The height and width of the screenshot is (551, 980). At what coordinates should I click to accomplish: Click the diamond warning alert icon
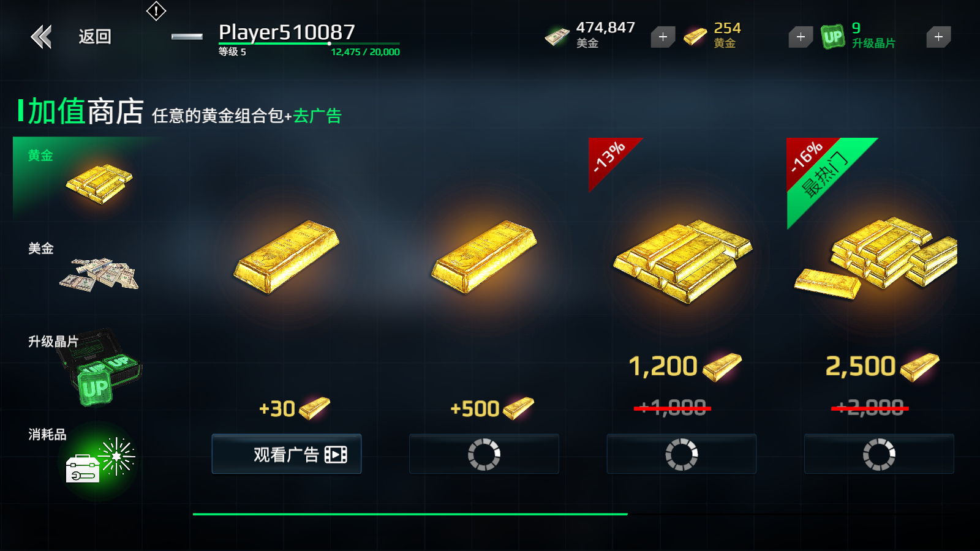156,10
